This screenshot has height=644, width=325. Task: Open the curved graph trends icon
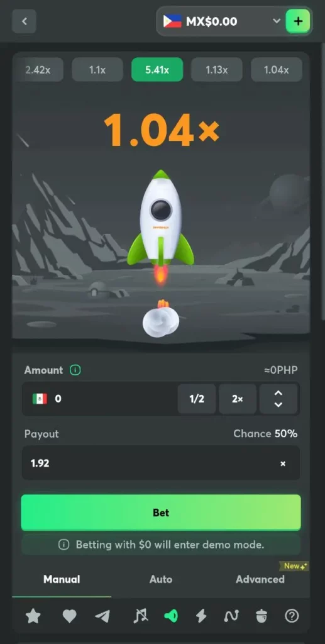point(231,616)
